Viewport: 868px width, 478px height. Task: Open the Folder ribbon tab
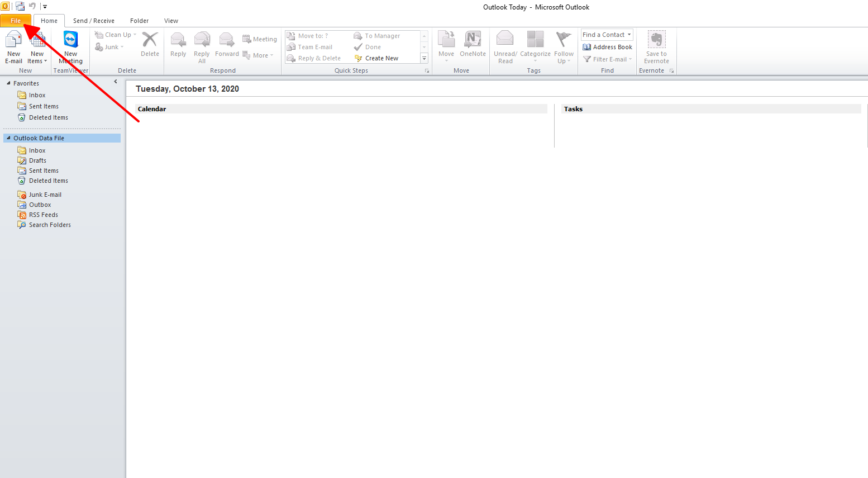point(140,21)
